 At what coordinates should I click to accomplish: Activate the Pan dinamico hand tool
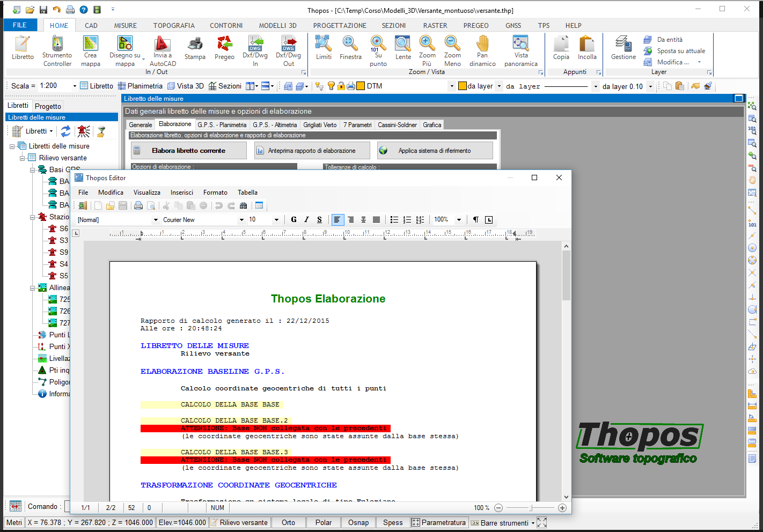[x=482, y=51]
